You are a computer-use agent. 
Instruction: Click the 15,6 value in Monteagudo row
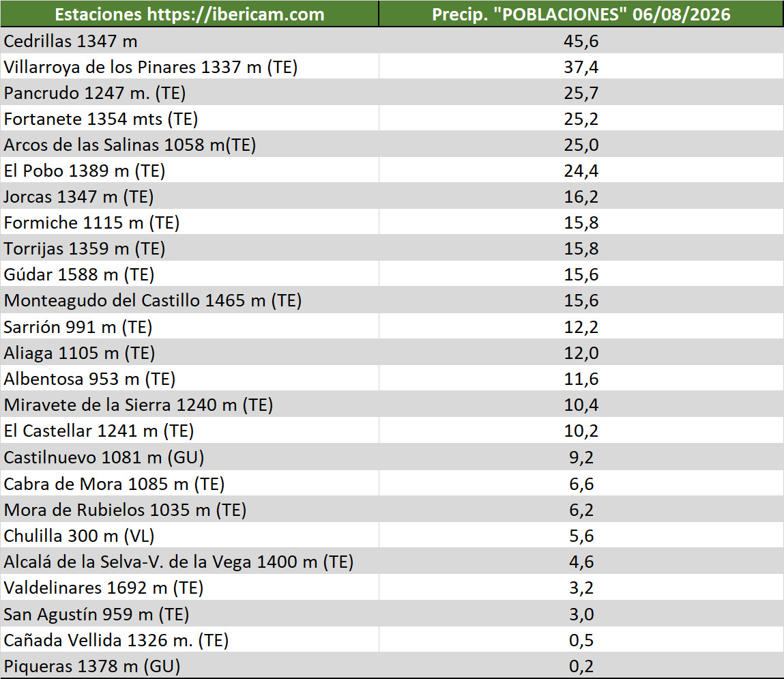point(581,301)
